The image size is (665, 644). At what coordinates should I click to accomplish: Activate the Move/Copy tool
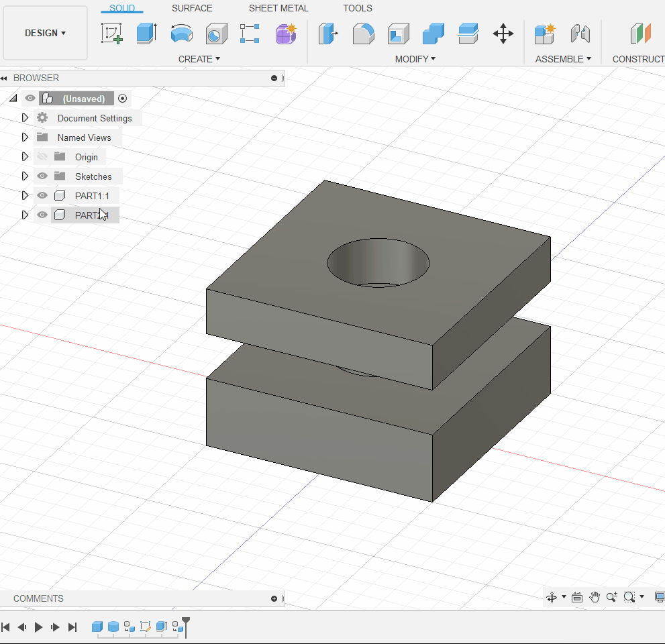[x=503, y=32]
